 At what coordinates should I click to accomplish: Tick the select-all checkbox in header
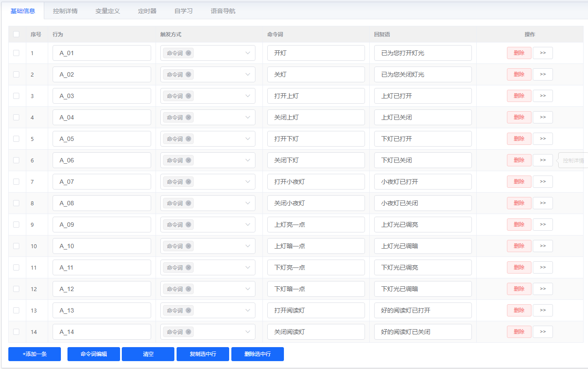(x=16, y=34)
